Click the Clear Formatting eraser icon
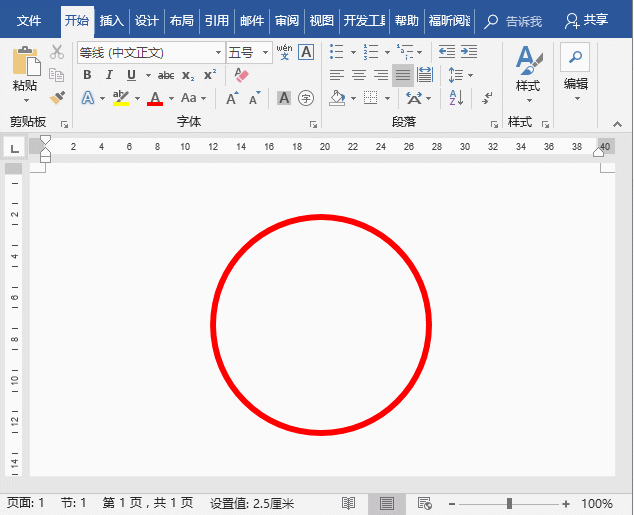The height and width of the screenshot is (515, 634). (x=240, y=75)
